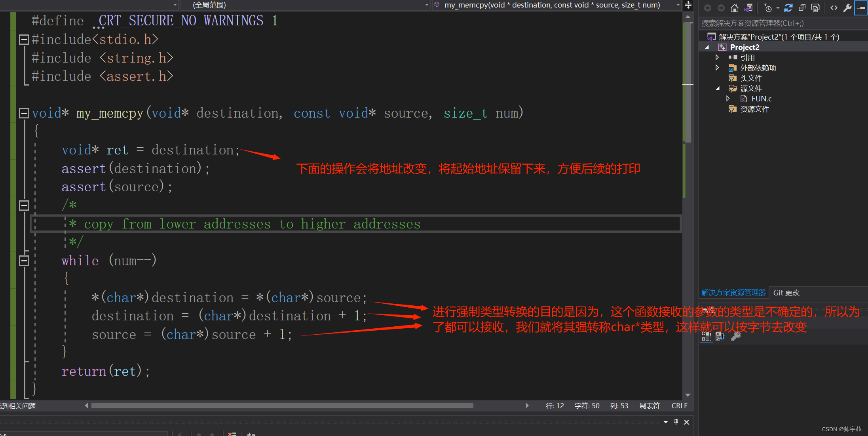
Task: Click the 'copy from lower addresses' comment line
Action: click(x=244, y=224)
